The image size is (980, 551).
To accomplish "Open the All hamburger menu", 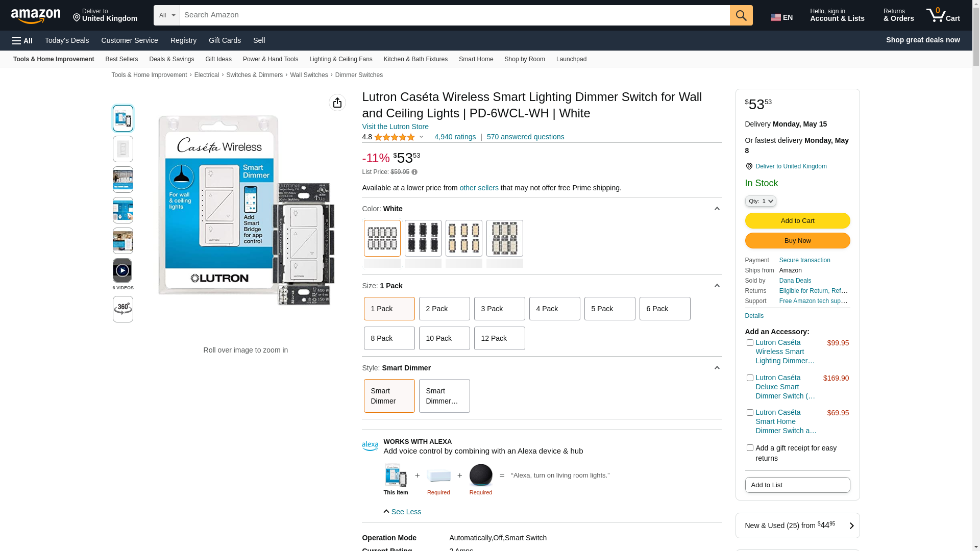I will [22, 41].
